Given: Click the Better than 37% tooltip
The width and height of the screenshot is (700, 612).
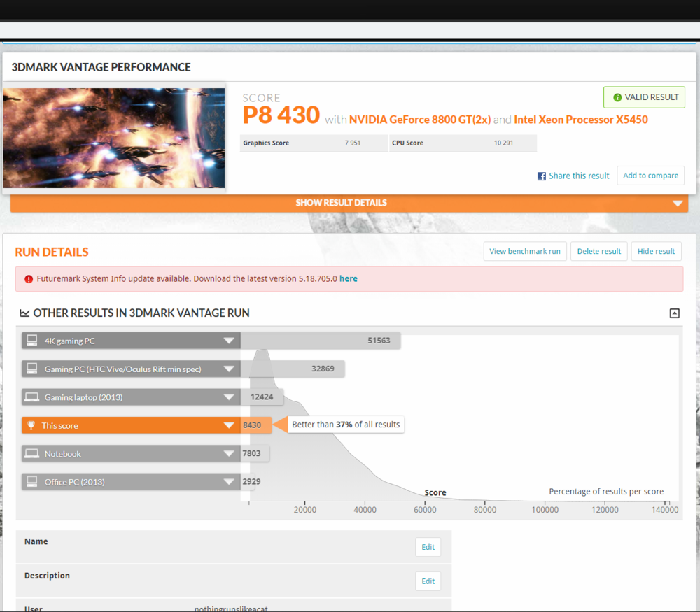Looking at the screenshot, I should [x=346, y=425].
